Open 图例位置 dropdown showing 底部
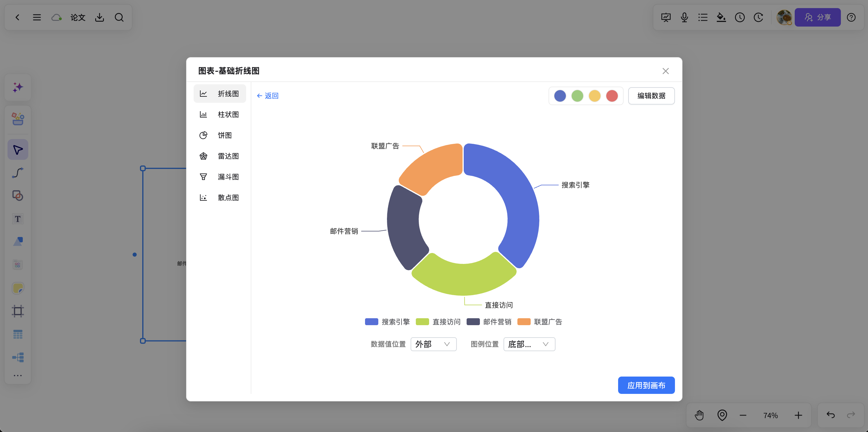 529,344
